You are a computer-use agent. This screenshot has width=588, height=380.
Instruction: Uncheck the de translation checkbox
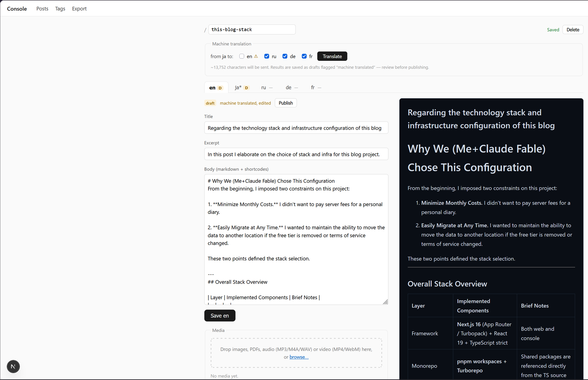pyautogui.click(x=285, y=56)
